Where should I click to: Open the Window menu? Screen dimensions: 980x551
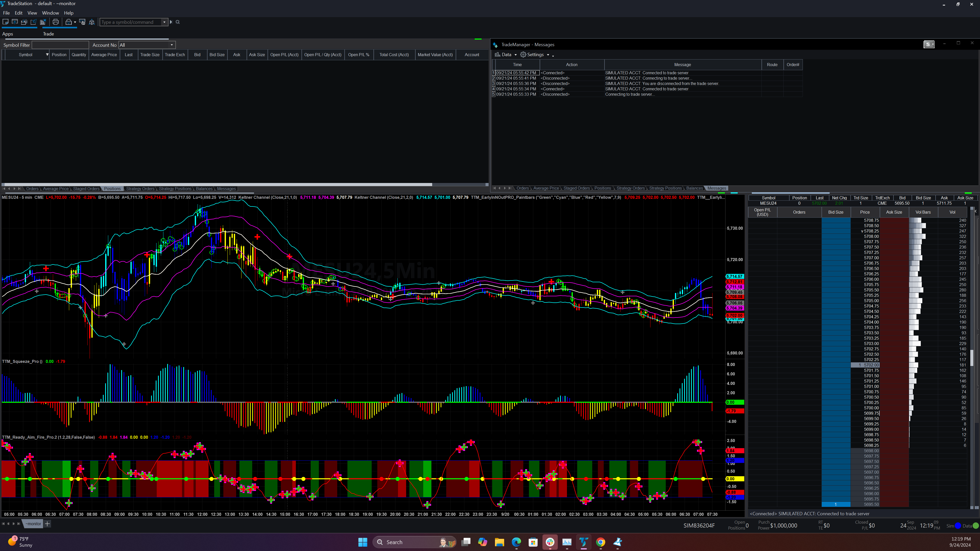click(50, 13)
